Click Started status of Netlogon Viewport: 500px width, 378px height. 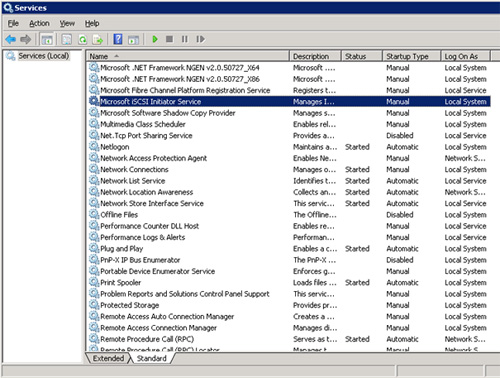357,147
